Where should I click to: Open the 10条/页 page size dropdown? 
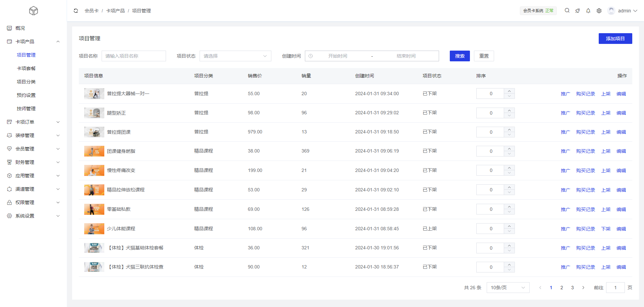pyautogui.click(x=508, y=288)
